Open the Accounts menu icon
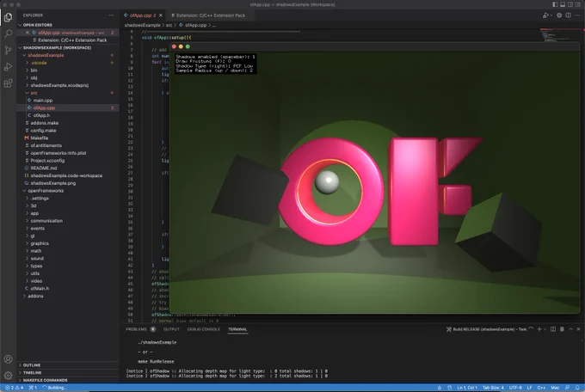 (8, 359)
